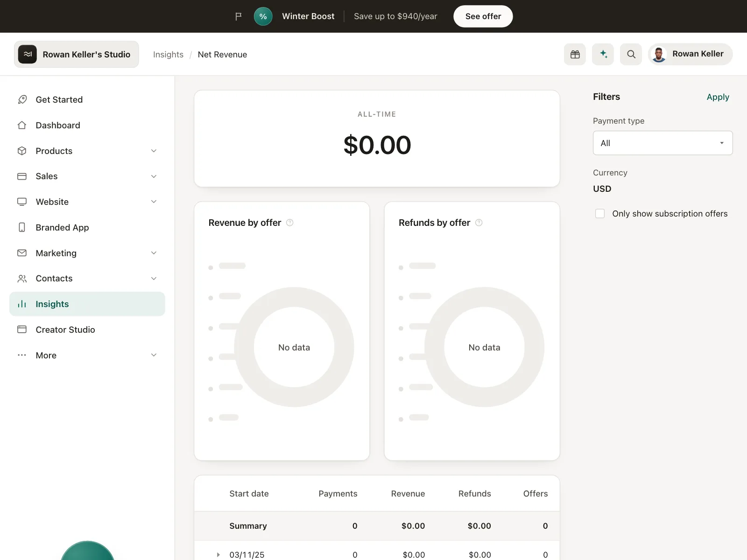Enable Only show subscription offers checkbox

(x=600, y=213)
